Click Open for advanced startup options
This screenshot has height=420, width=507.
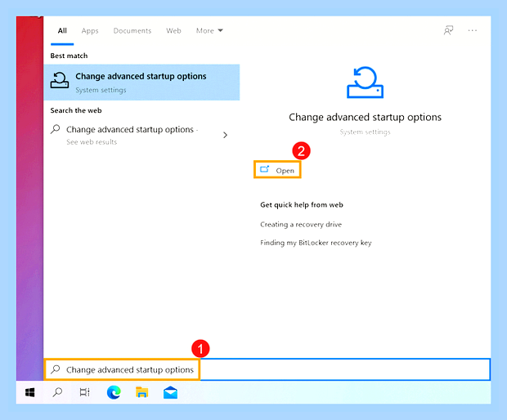[x=277, y=170]
